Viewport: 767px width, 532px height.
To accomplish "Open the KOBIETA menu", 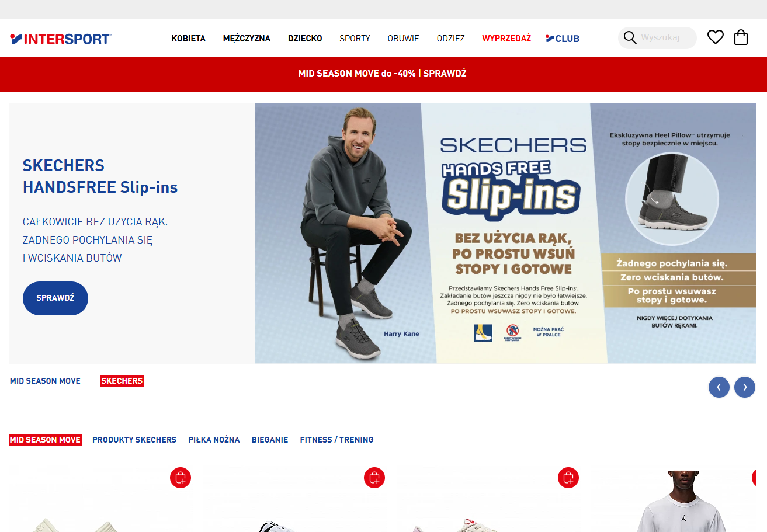I will coord(189,39).
